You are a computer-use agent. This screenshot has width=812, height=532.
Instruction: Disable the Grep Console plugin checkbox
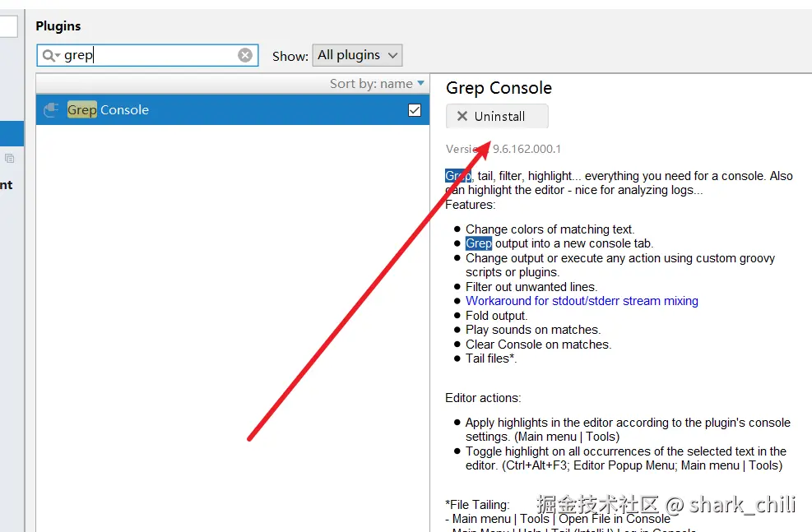click(x=415, y=110)
